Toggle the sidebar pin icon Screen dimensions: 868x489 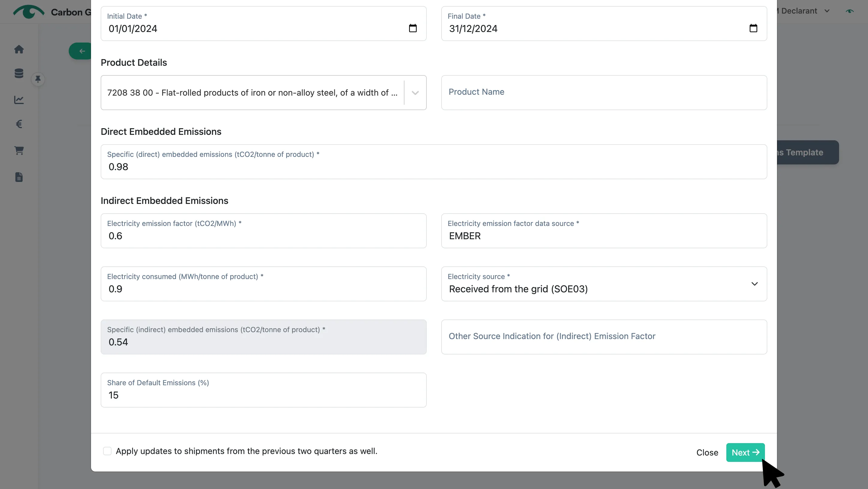click(x=38, y=79)
